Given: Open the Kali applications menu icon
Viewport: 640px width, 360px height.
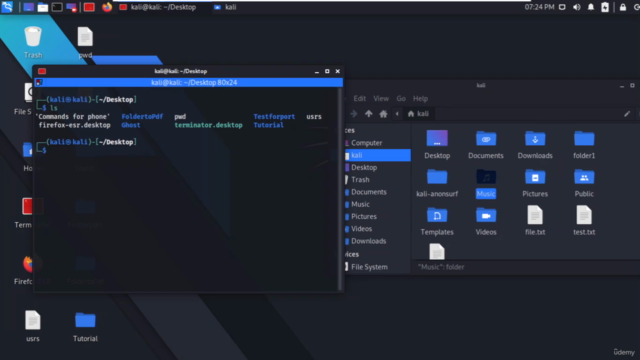Looking at the screenshot, I should [7, 7].
